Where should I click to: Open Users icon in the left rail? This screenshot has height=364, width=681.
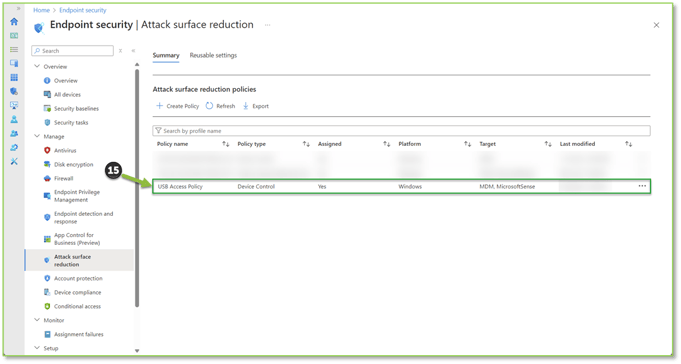coord(14,119)
